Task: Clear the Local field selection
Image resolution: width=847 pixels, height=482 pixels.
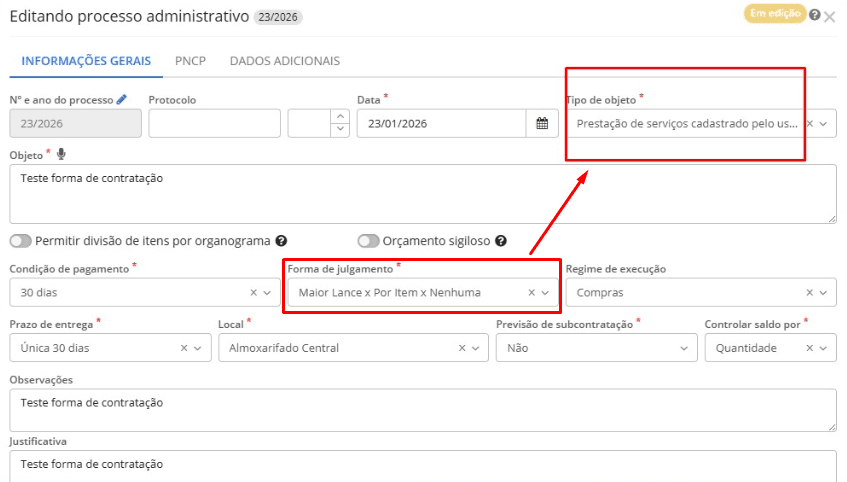Action: click(x=462, y=348)
